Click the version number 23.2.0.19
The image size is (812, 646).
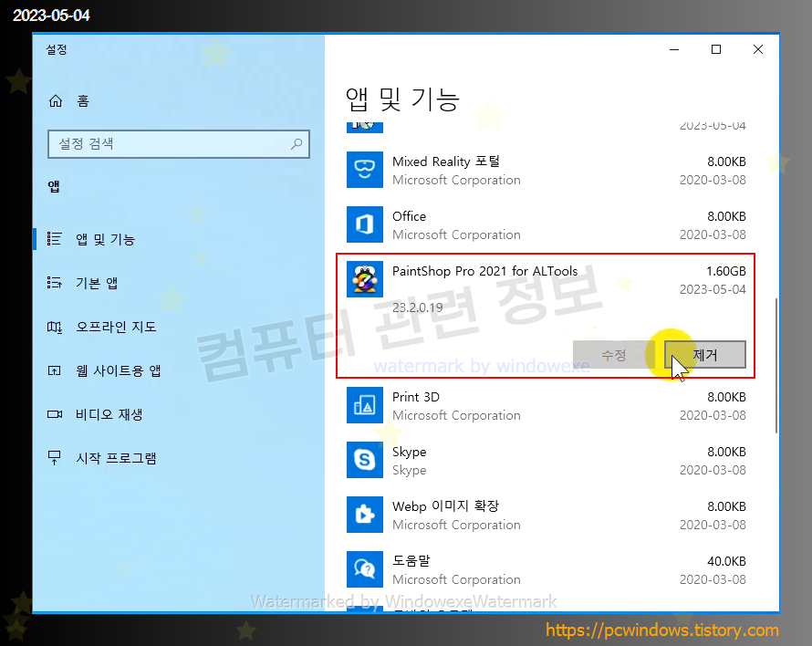point(417,307)
